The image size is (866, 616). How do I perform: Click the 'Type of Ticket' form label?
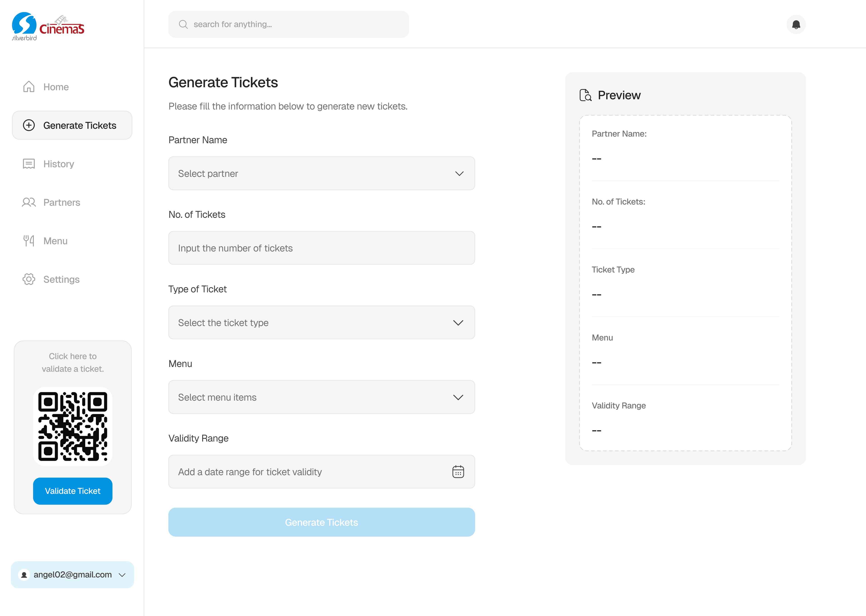198,289
